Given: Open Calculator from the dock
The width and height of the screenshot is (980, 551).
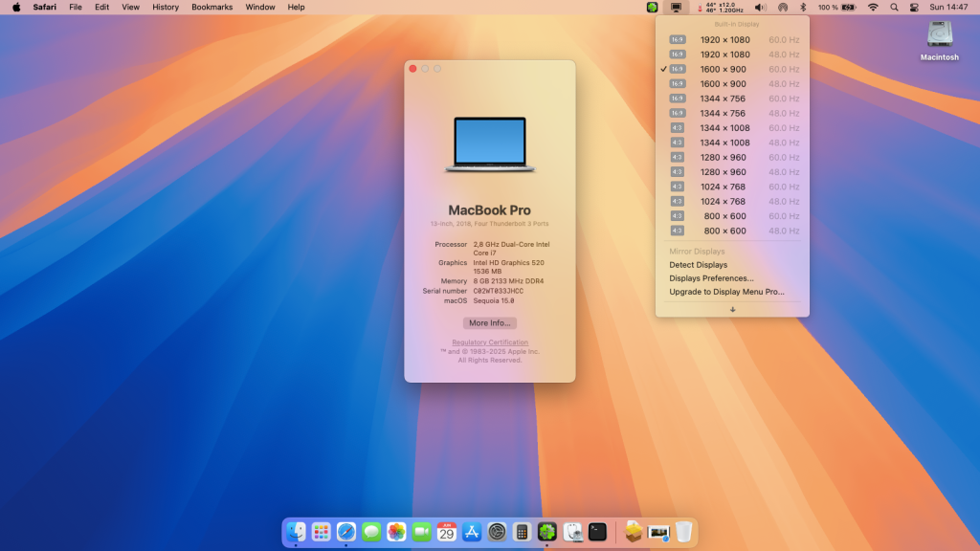Looking at the screenshot, I should pos(522,532).
